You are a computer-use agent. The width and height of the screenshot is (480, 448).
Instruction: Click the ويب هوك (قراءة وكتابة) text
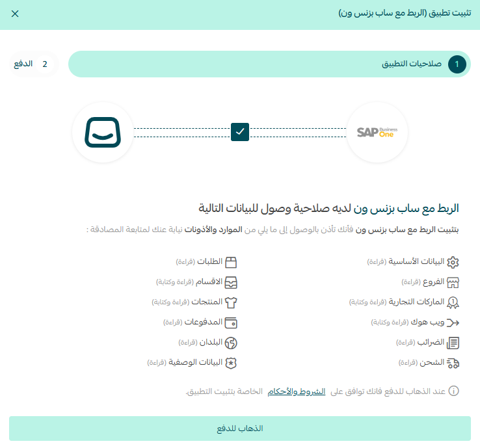pos(407,323)
